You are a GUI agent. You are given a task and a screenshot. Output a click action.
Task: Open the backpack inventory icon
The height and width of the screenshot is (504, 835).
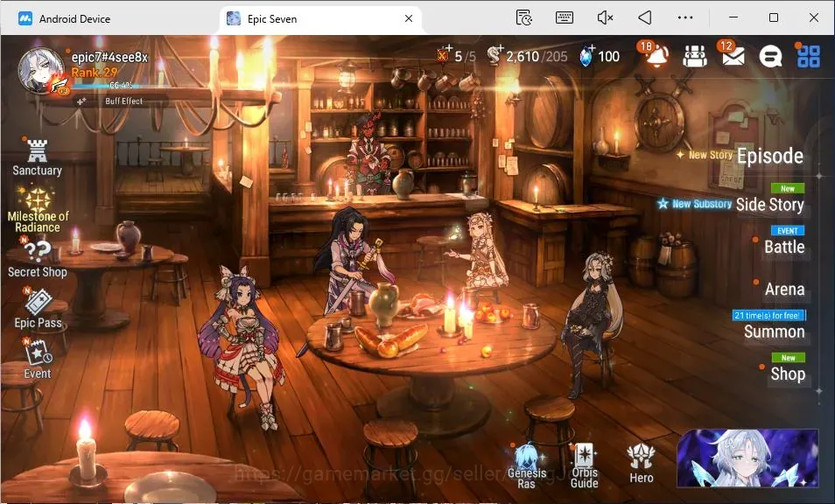pos(695,56)
